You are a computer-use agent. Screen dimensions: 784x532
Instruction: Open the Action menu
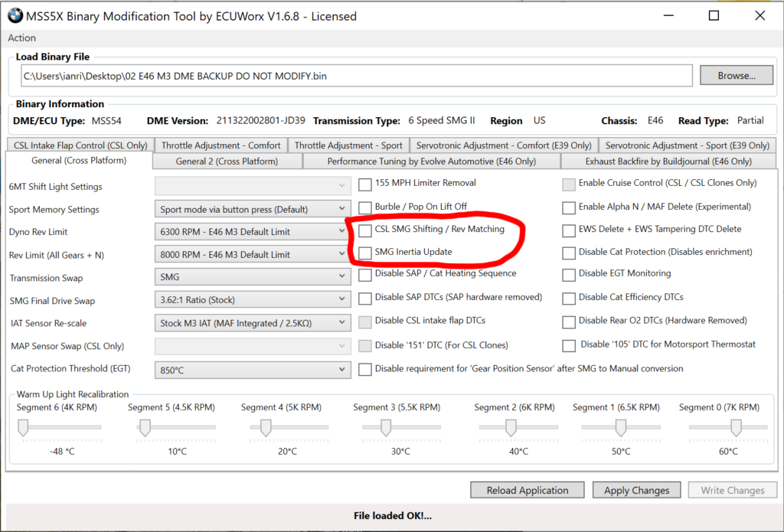tap(21, 38)
